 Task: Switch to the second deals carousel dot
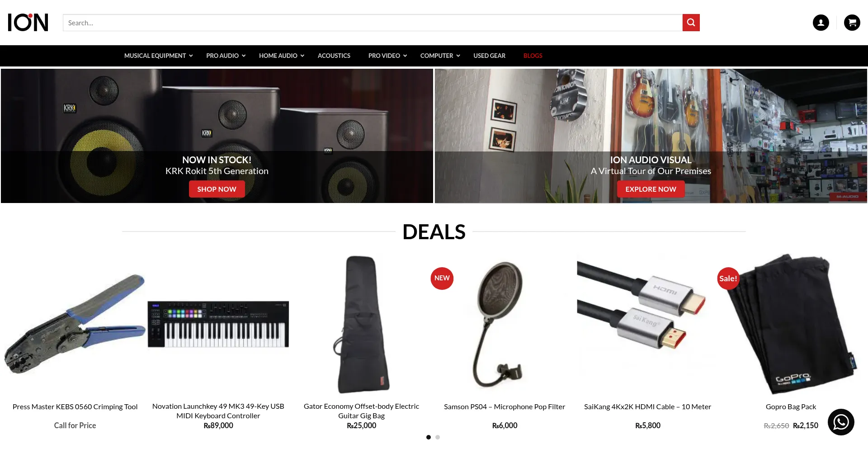pyautogui.click(x=438, y=437)
